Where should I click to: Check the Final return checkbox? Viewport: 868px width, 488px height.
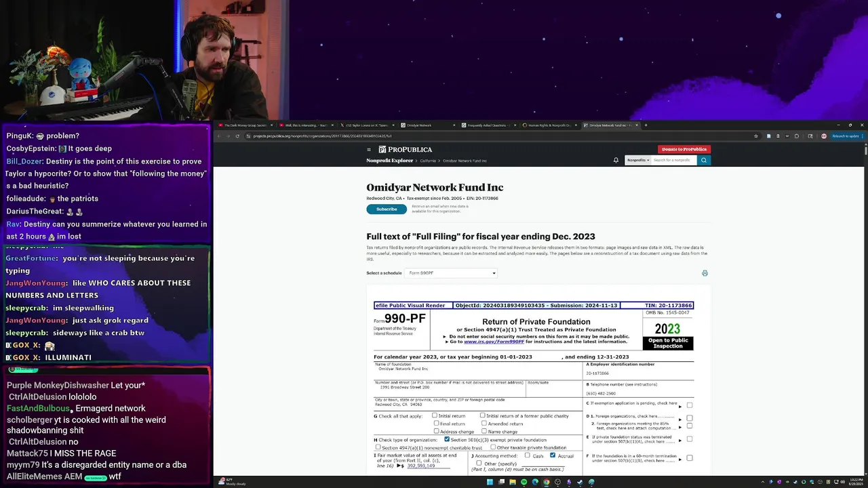point(436,423)
